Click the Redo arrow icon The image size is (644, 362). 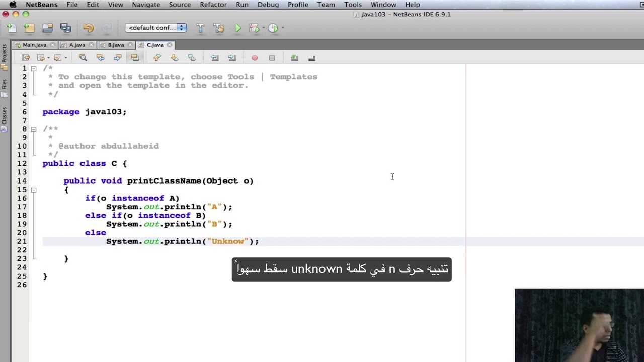[x=106, y=28]
